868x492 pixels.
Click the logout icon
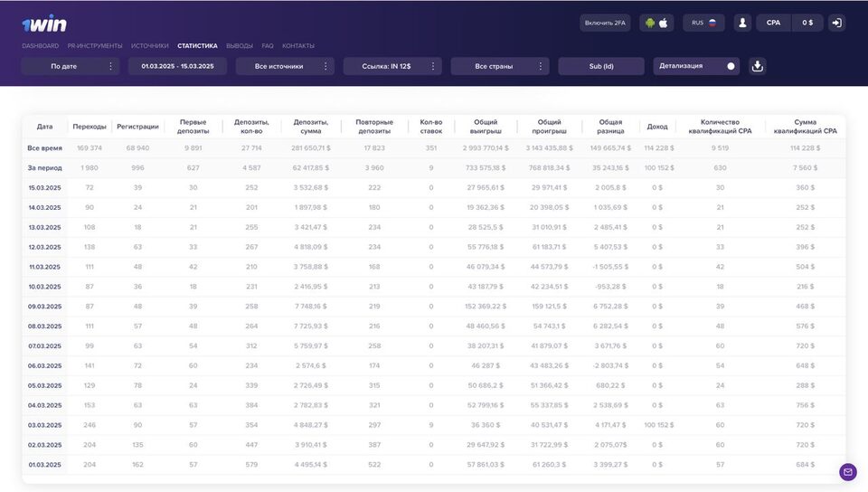[836, 23]
